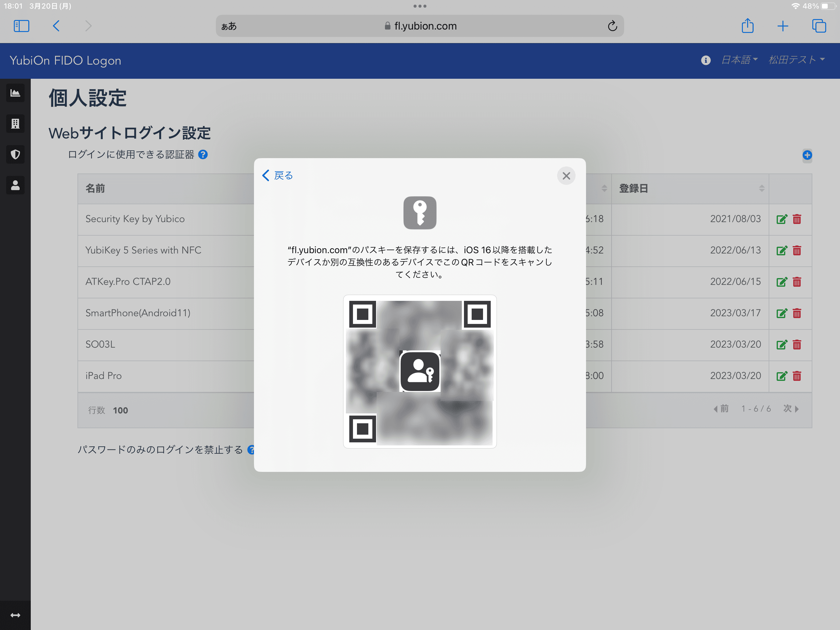The image size is (840, 630).
Task: Reload the fl.yubion.com page
Action: 612,26
